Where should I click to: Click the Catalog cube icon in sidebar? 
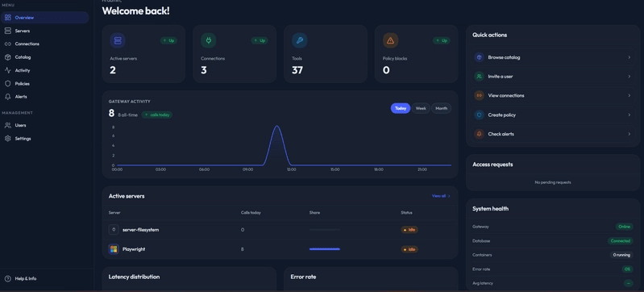[8, 57]
